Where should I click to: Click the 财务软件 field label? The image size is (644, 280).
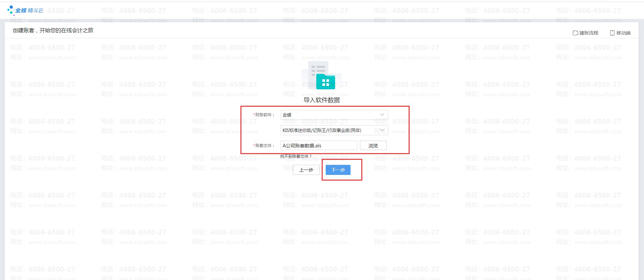(x=264, y=115)
